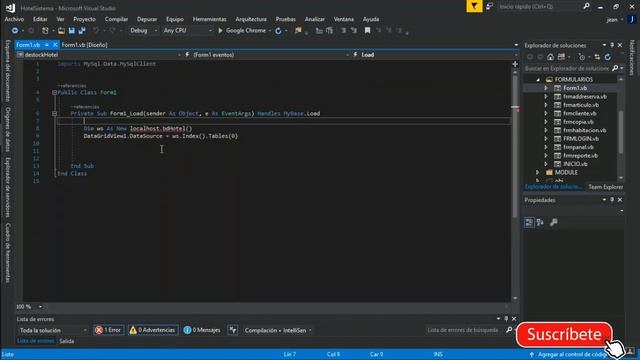Open the Herramientas menu
Viewport: 640px width, 360px height.
point(209,19)
